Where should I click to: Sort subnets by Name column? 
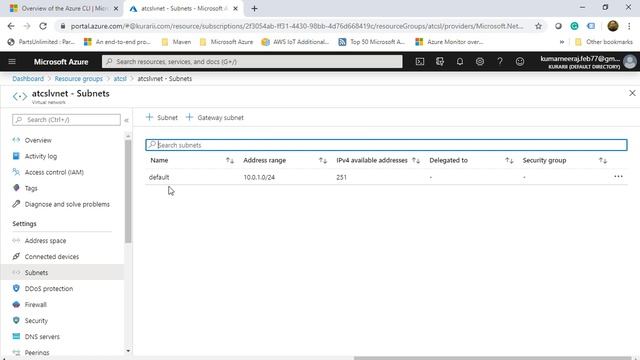click(x=230, y=160)
